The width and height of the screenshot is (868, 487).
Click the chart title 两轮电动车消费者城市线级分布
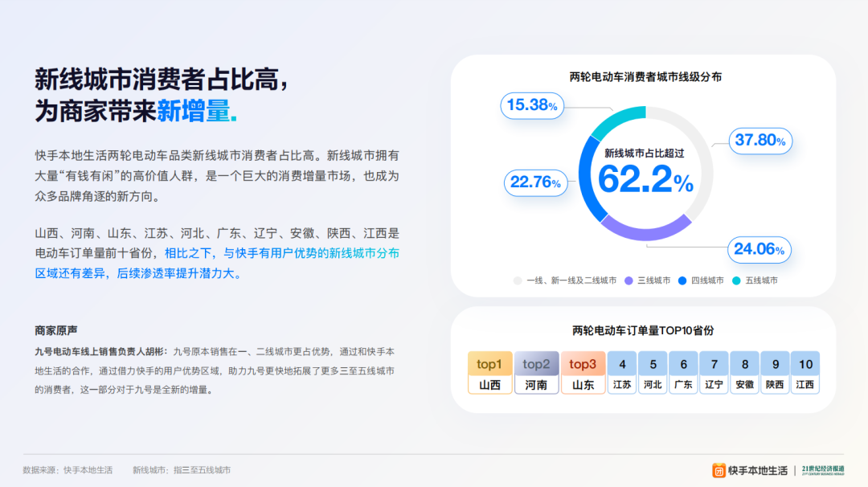pyautogui.click(x=645, y=77)
